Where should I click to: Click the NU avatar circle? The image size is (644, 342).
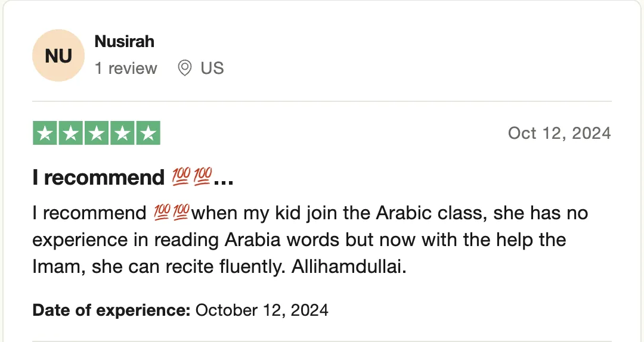tap(58, 55)
